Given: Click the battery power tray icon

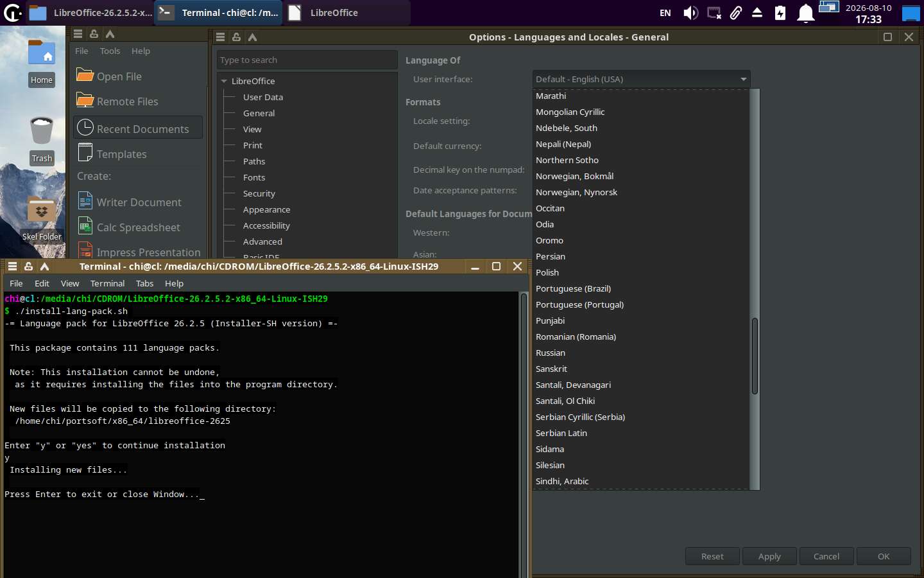Looking at the screenshot, I should point(780,13).
